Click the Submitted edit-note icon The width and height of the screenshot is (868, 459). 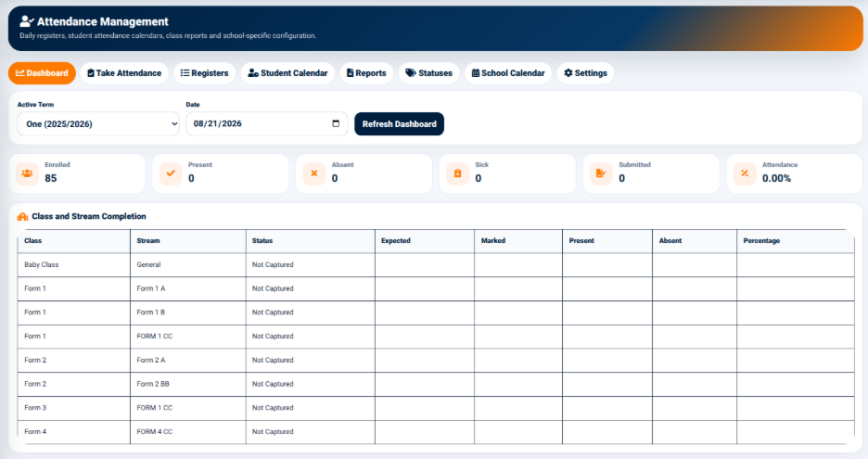pyautogui.click(x=601, y=173)
